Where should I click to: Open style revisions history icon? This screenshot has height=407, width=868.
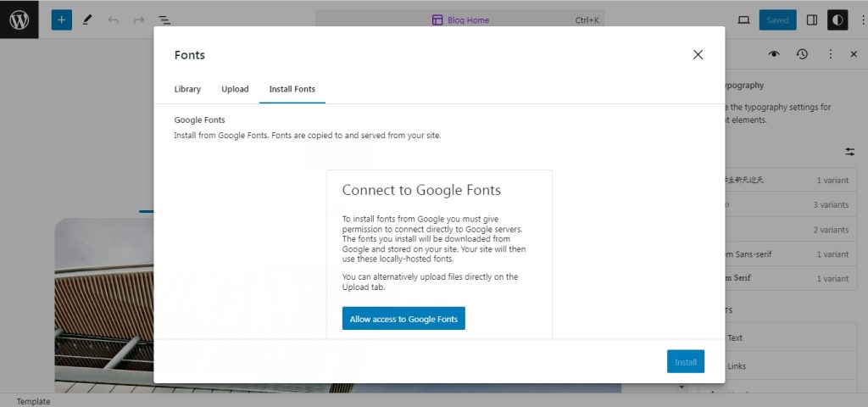(x=802, y=53)
